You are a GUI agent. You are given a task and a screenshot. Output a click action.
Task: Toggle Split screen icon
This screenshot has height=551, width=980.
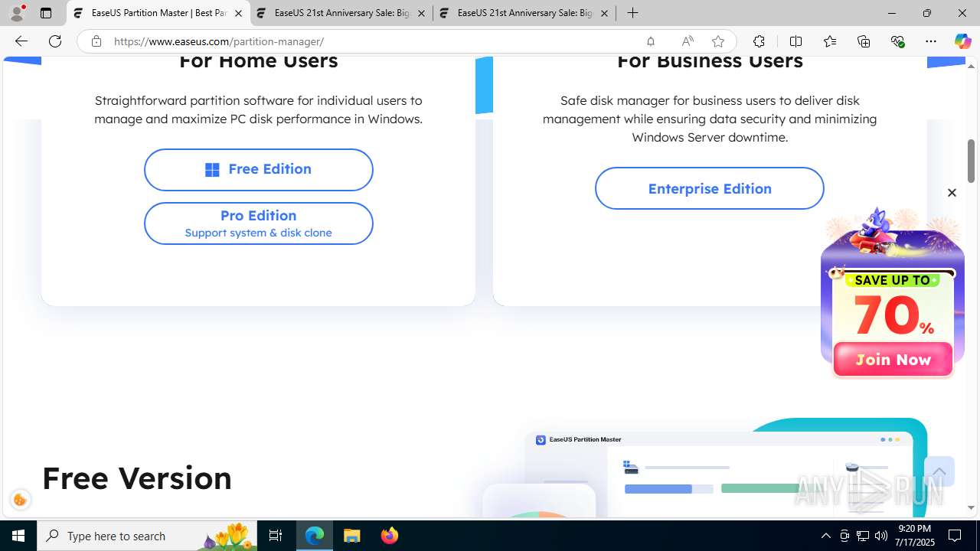pos(795,41)
